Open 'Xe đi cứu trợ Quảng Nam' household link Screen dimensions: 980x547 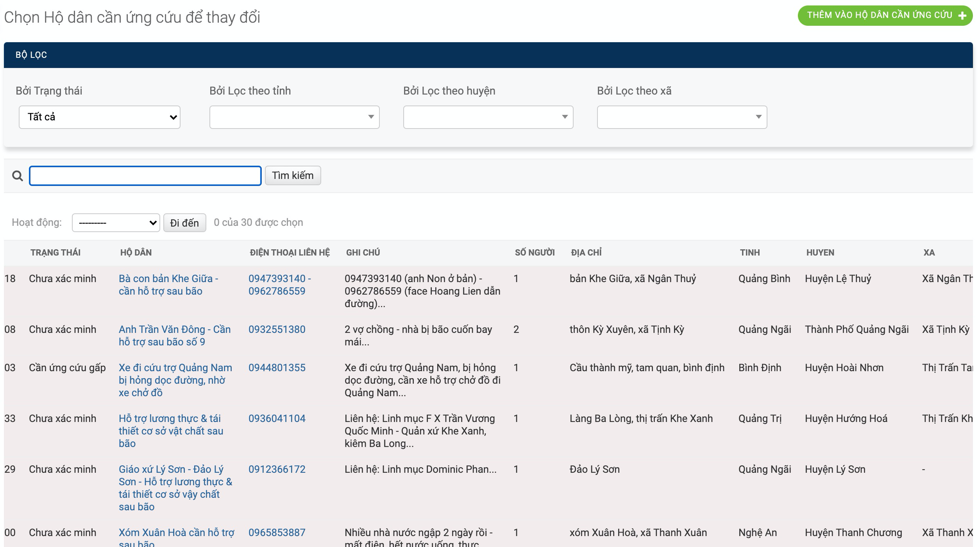tap(175, 380)
